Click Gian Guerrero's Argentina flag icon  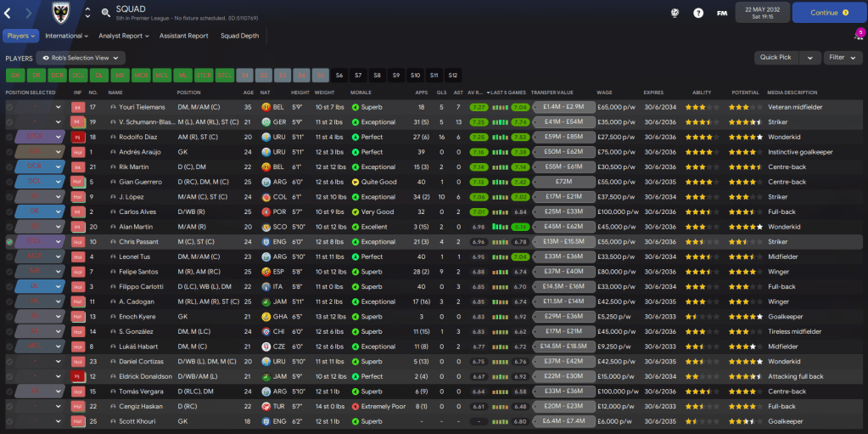tap(266, 182)
